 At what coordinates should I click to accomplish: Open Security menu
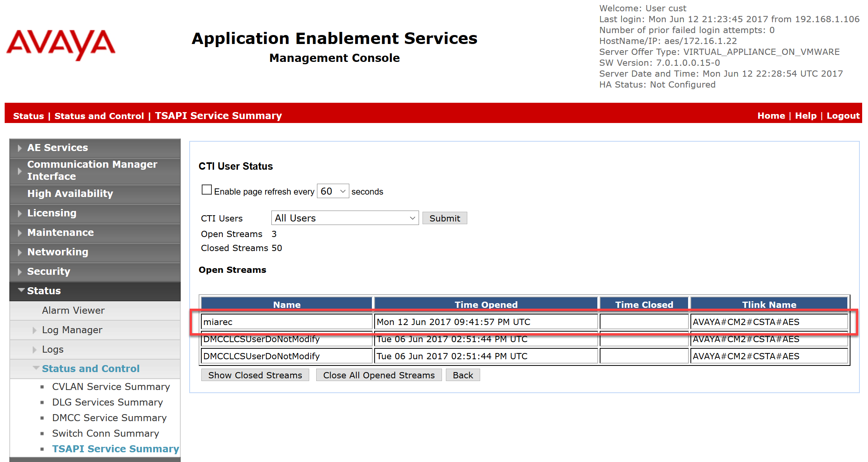(x=49, y=271)
